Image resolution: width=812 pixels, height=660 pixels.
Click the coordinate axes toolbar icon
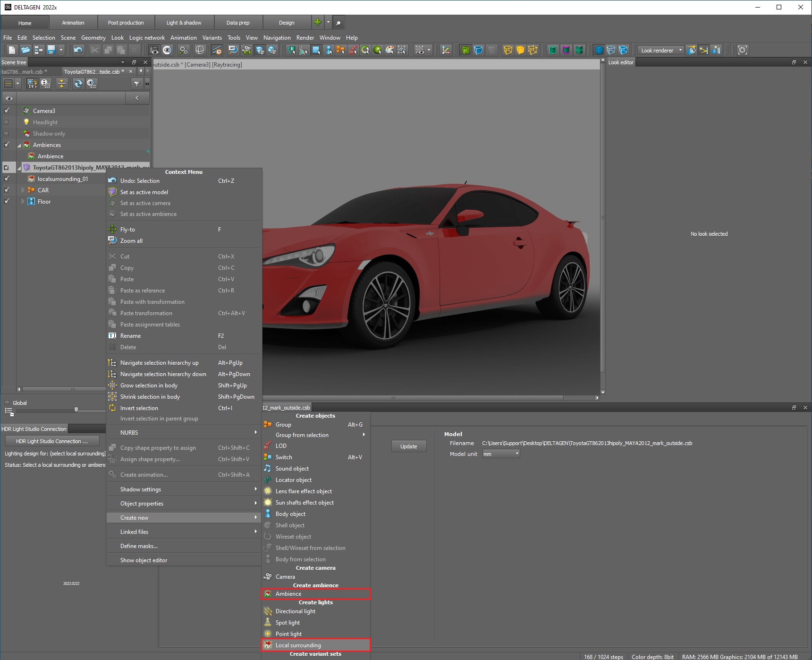point(445,50)
